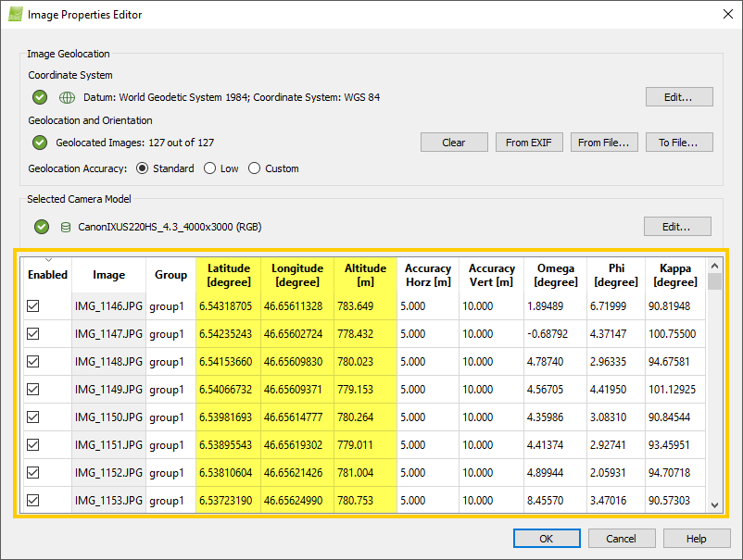
Task: Uncheck the Enabled box for IMG_1146.JPG
Action: click(x=34, y=306)
